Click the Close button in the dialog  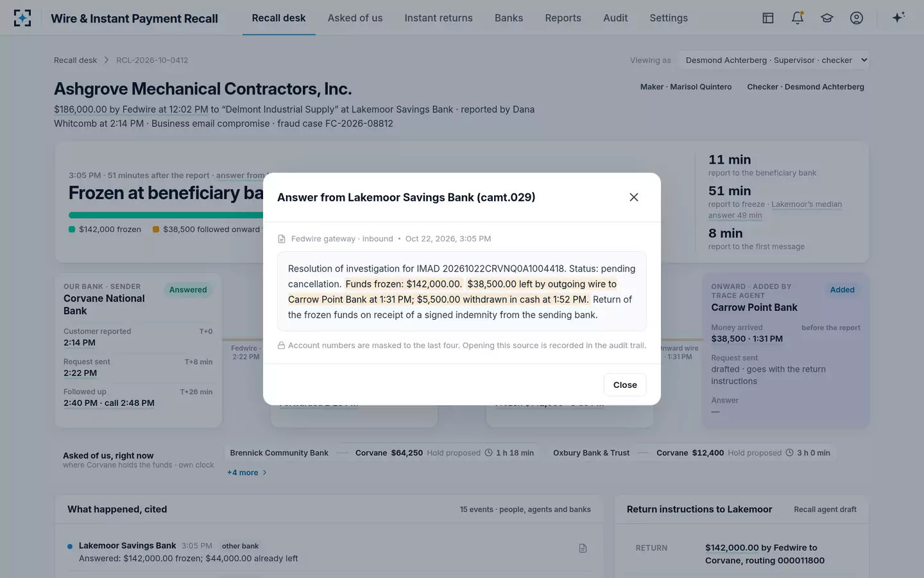pos(625,385)
